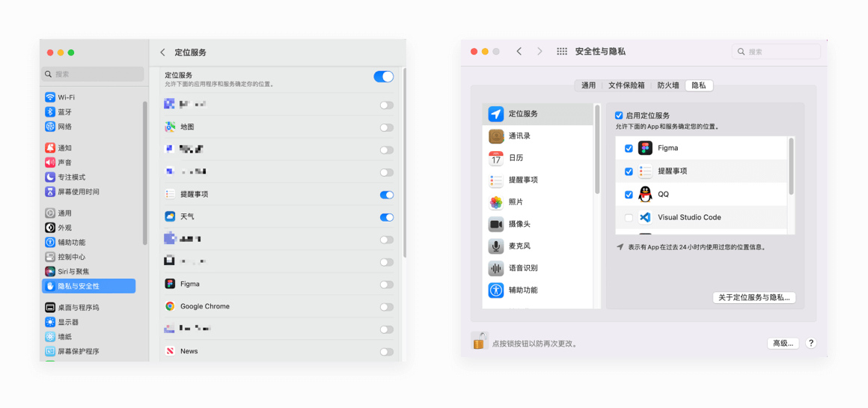868x408 pixels.
Task: Toggle the 天气 location switch
Action: point(386,217)
